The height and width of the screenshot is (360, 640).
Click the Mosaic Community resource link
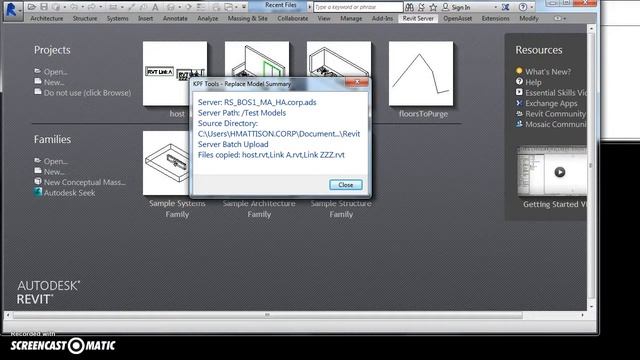click(556, 124)
